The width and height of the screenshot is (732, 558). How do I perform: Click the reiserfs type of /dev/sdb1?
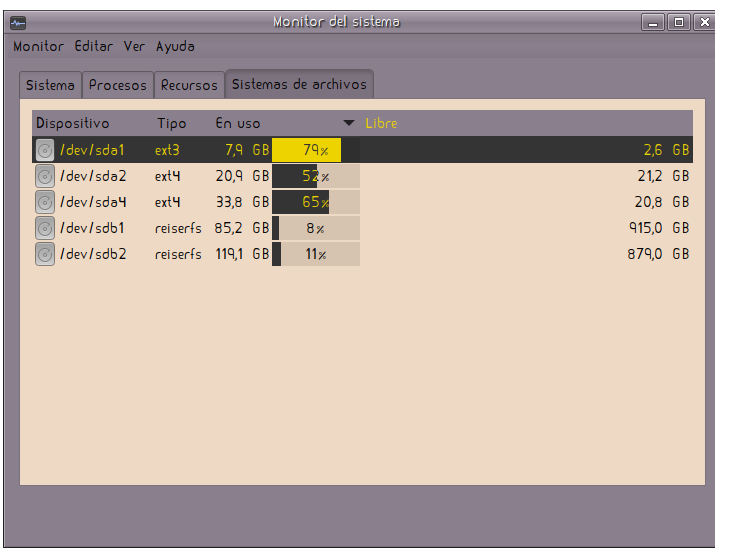pyautogui.click(x=178, y=228)
